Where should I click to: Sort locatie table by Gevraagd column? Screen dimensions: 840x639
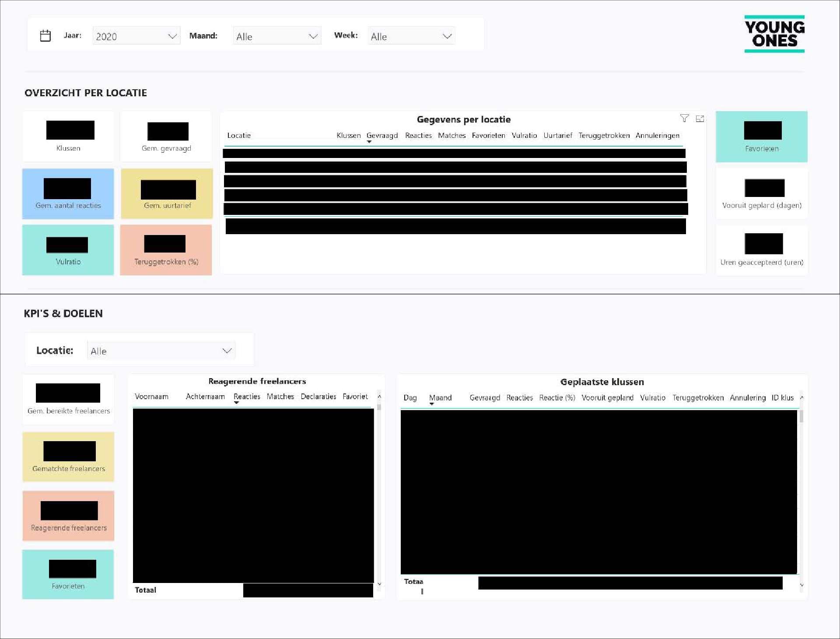click(382, 135)
